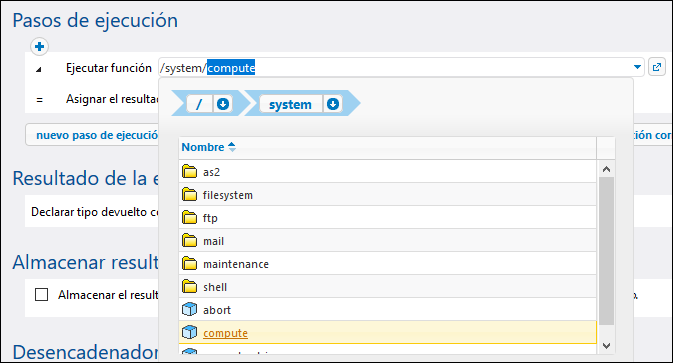This screenshot has height=363, width=673.
Task: Toggle the Nombre sort arrows icon
Action: (x=232, y=147)
